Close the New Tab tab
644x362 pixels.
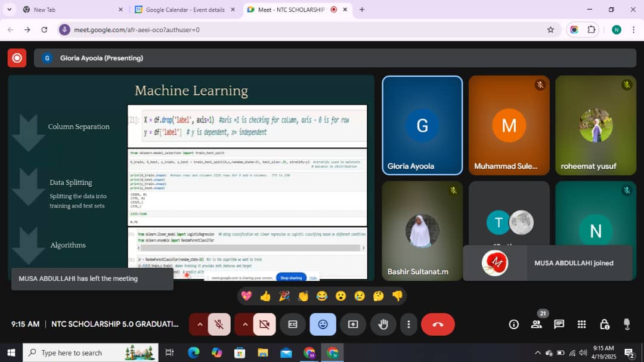120,10
